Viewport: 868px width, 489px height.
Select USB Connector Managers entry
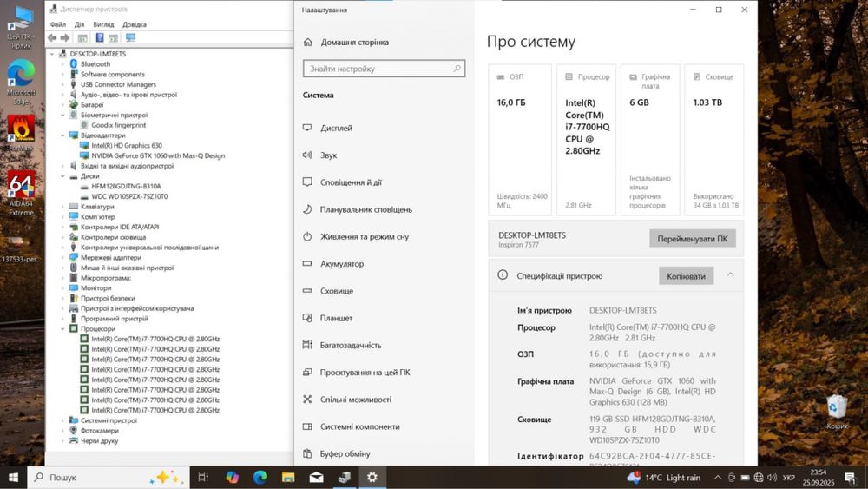coord(118,85)
